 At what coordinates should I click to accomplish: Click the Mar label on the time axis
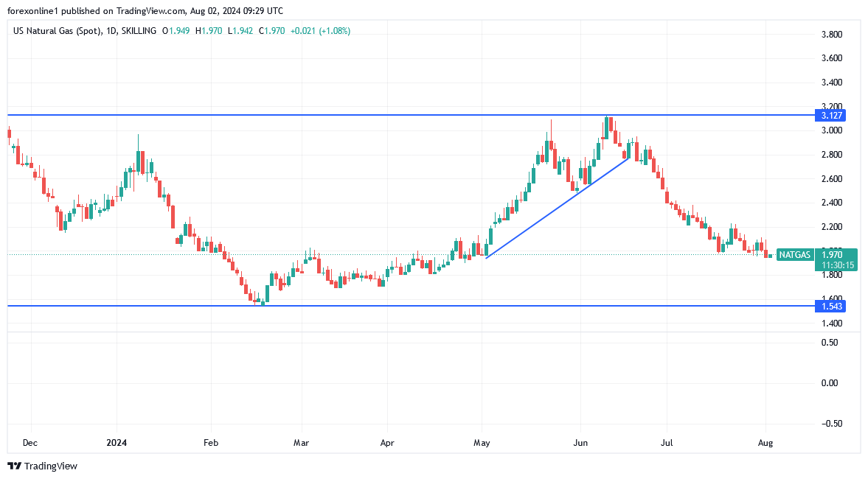tap(301, 443)
